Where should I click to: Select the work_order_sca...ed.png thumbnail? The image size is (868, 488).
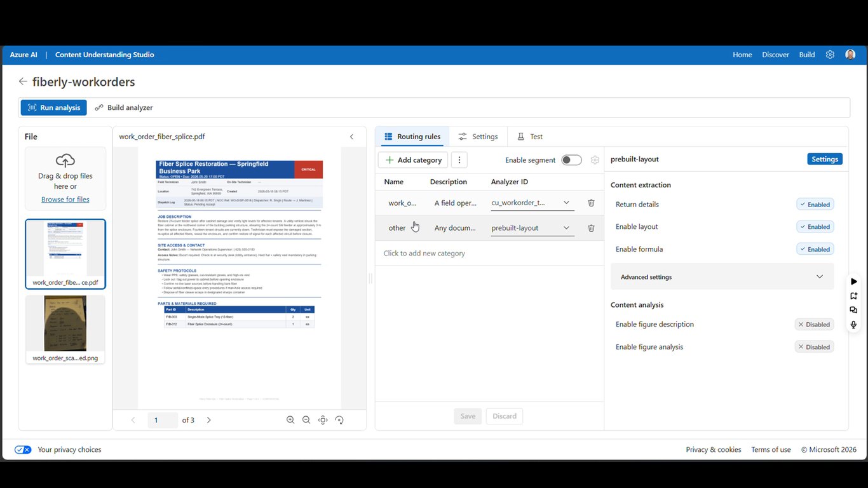coord(65,329)
